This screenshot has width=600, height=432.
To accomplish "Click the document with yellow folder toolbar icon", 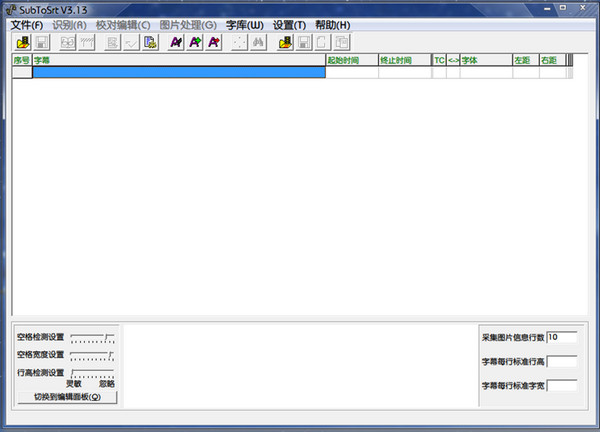I will click(150, 43).
